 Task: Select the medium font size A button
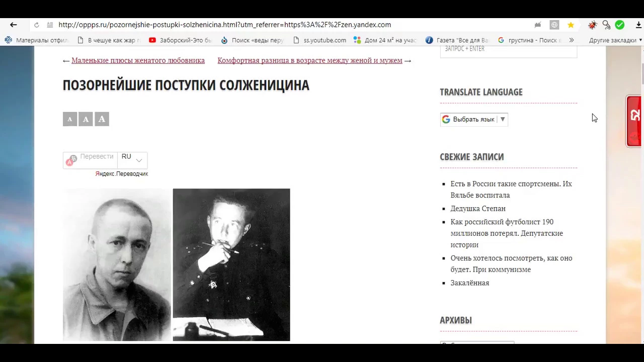tap(86, 119)
